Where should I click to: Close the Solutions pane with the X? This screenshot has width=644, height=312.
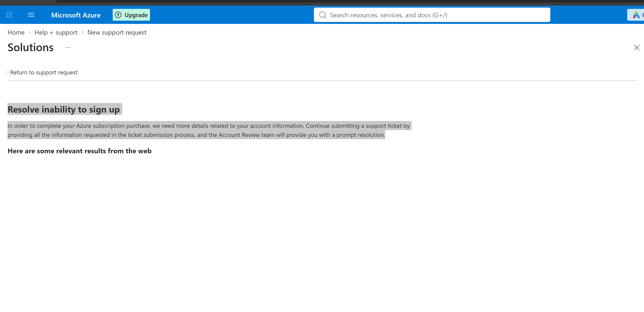click(637, 48)
